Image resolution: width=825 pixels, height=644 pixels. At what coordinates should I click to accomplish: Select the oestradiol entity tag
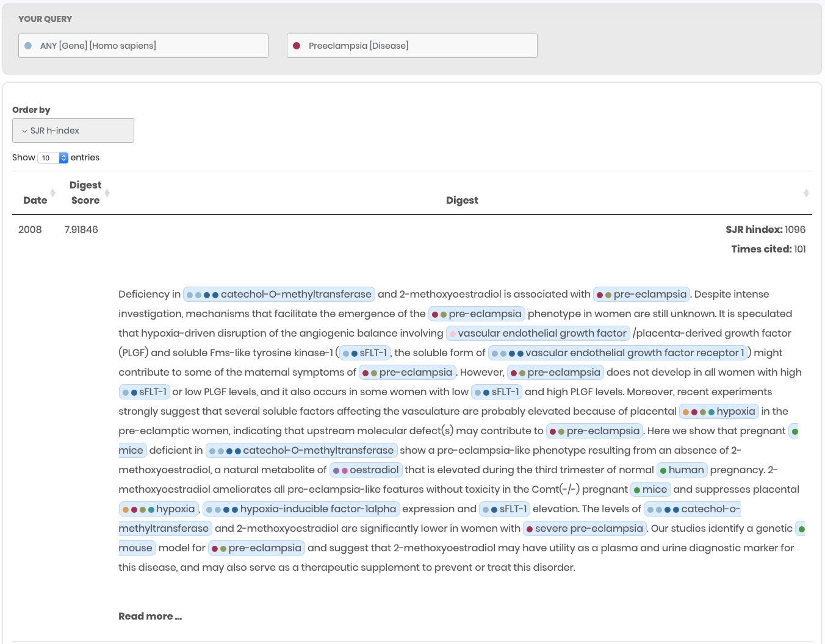click(366, 470)
